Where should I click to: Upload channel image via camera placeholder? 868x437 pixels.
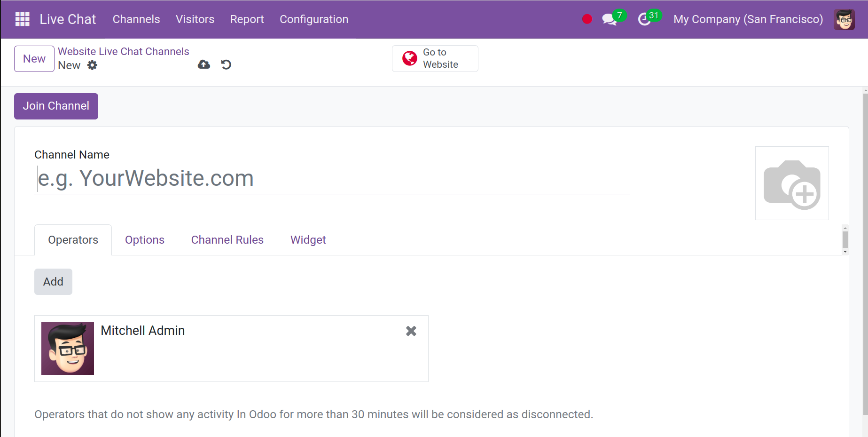pos(792,183)
